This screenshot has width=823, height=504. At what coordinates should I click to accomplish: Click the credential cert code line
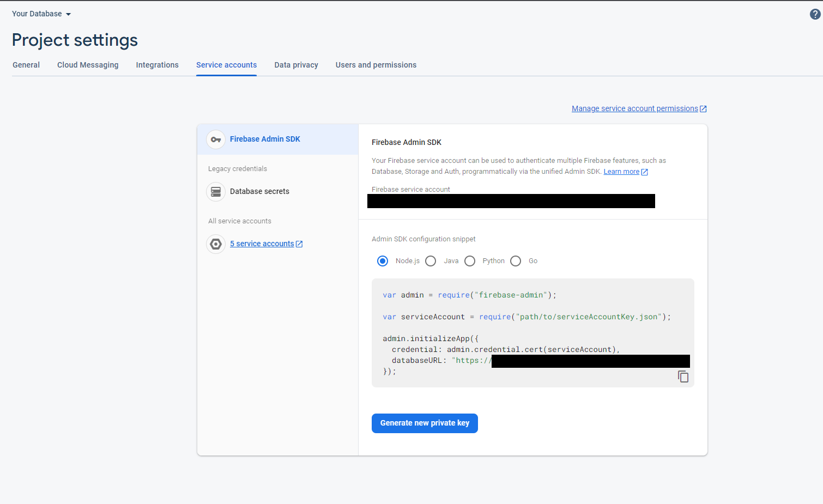[x=506, y=350]
